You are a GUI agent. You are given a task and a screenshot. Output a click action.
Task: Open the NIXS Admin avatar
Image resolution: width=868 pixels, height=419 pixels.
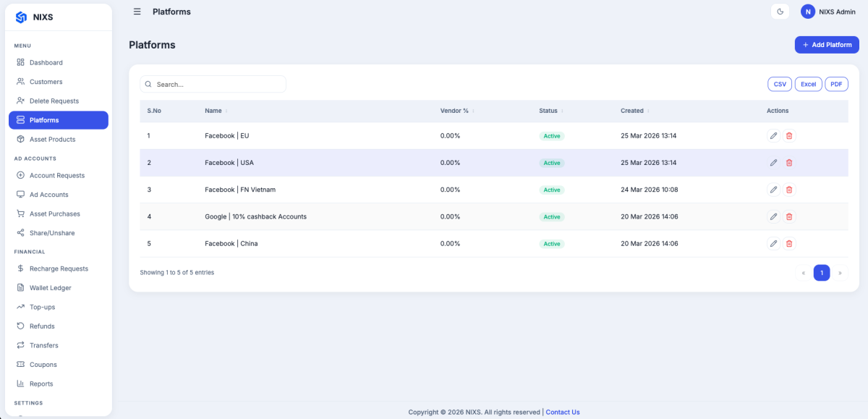click(808, 12)
